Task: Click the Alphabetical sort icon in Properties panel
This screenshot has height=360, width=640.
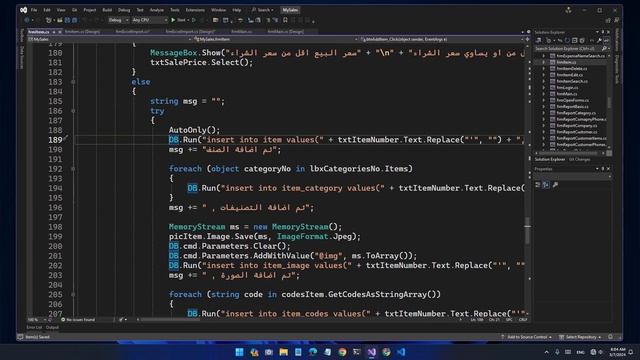Action: tap(546, 185)
